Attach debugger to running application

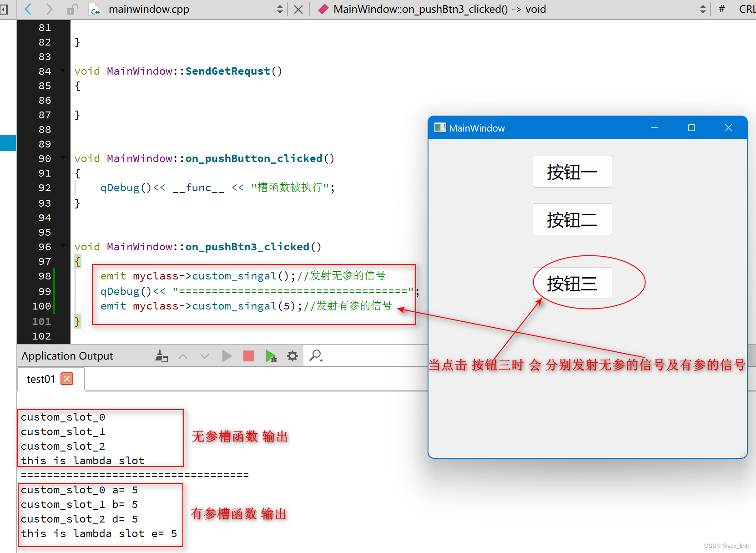point(271,356)
